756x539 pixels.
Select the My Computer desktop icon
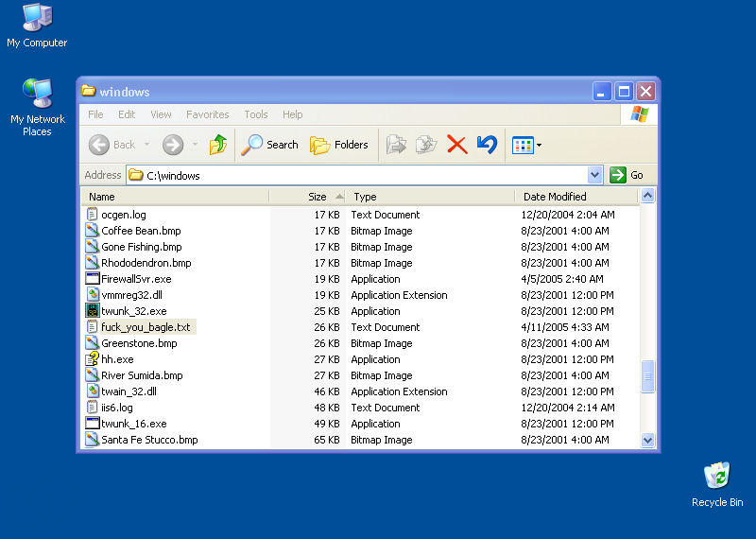pyautogui.click(x=37, y=19)
